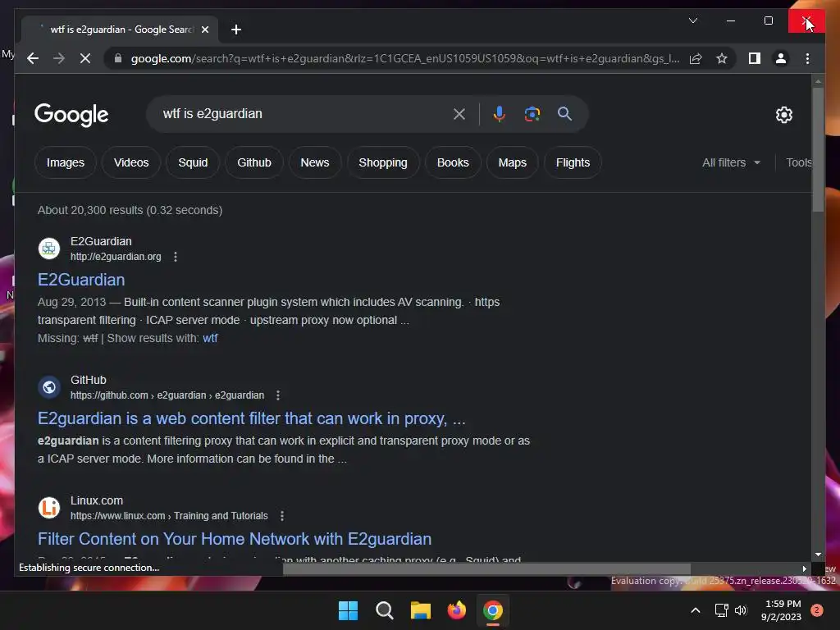Filter results by Videos
This screenshot has height=630, width=840.
131,162
